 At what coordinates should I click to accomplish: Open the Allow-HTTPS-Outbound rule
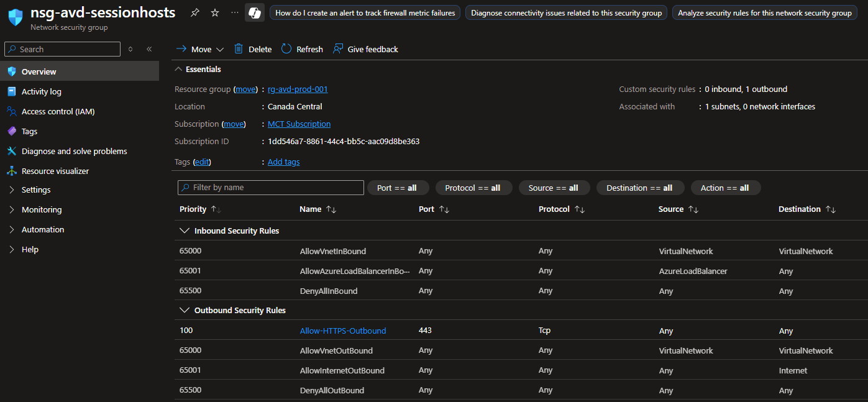[342, 331]
